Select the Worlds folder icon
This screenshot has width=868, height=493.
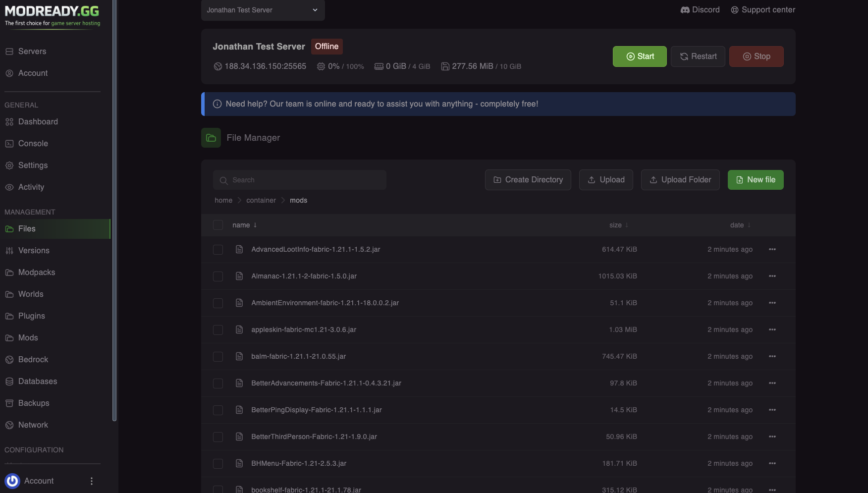pos(9,294)
